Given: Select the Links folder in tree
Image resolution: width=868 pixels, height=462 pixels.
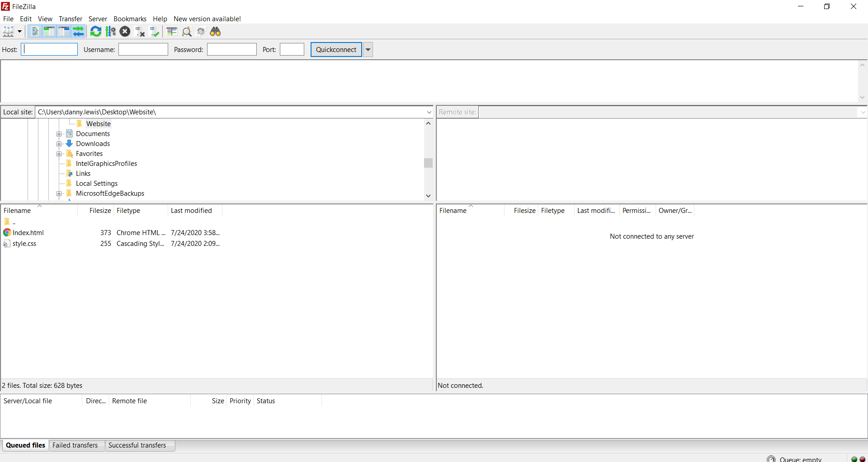Looking at the screenshot, I should [x=83, y=174].
